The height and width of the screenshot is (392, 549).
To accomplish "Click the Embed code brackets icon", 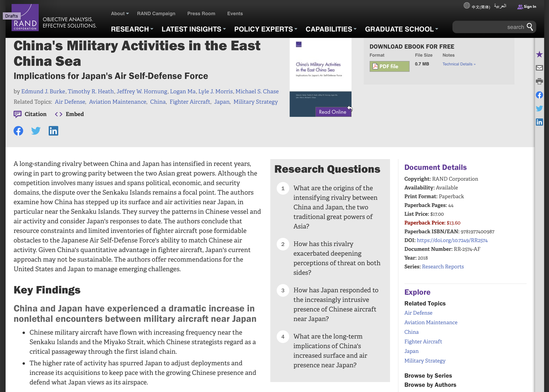I will click(x=58, y=114).
